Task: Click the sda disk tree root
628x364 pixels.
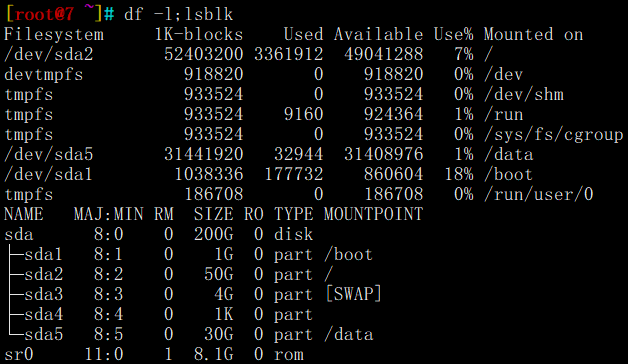Action: (x=19, y=235)
